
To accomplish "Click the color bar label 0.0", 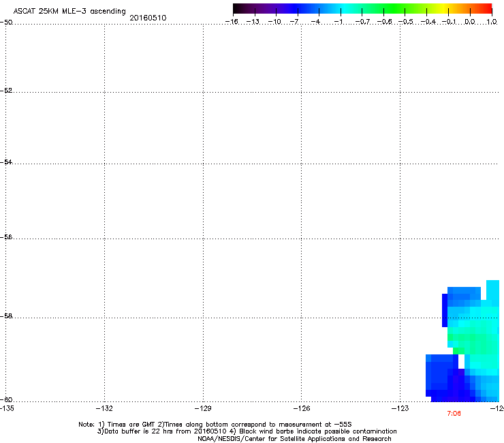I will 470,22.
